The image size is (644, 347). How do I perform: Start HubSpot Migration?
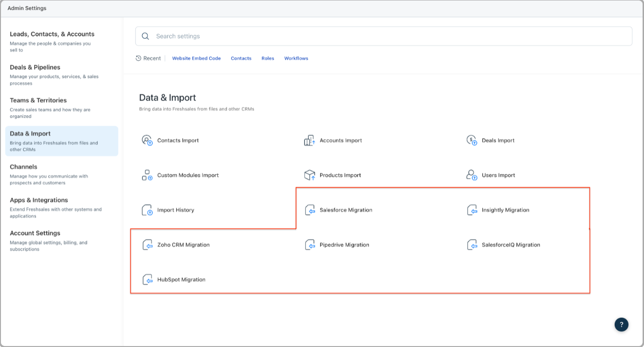click(181, 280)
